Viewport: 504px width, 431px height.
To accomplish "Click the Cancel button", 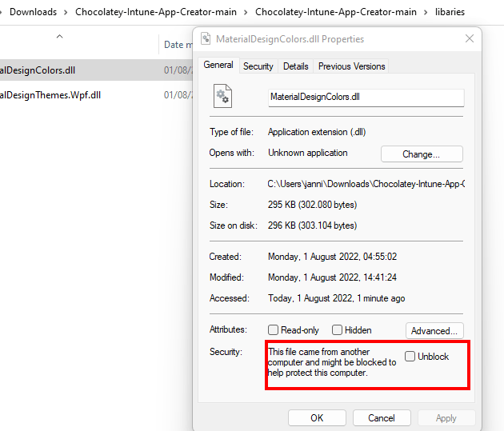I will (382, 417).
